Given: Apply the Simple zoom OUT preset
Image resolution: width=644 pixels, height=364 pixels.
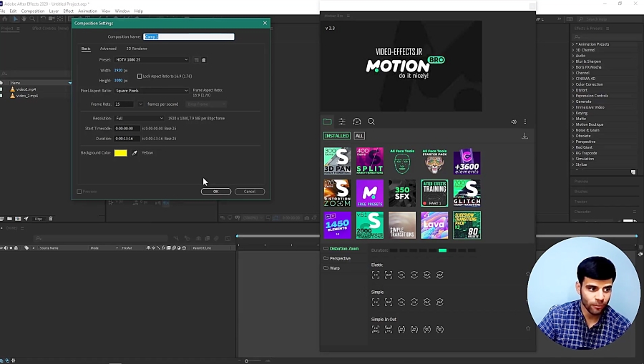Looking at the screenshot, I should [x=388, y=302].
